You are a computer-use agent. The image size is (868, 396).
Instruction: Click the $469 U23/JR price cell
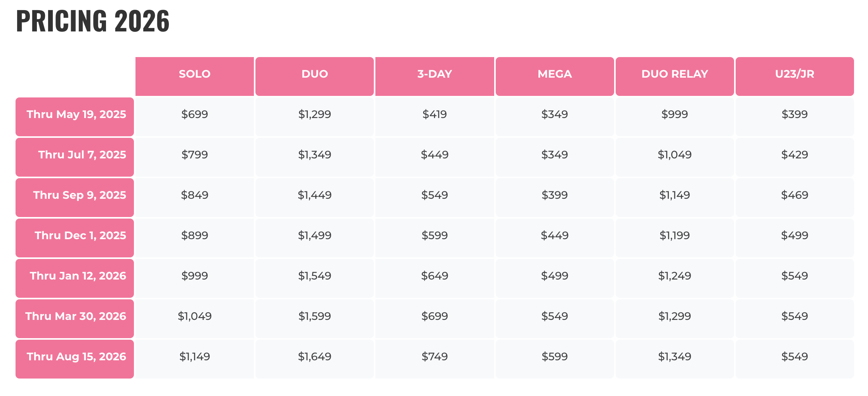(x=794, y=195)
